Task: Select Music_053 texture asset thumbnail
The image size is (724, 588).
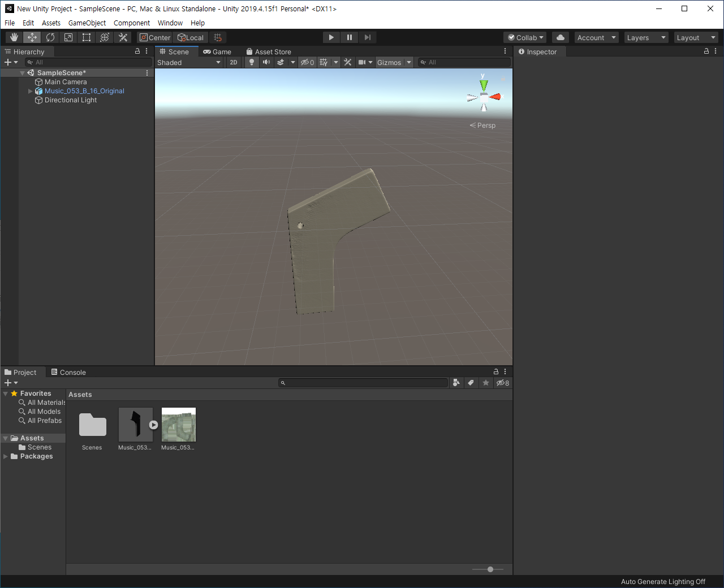Action: tap(179, 425)
